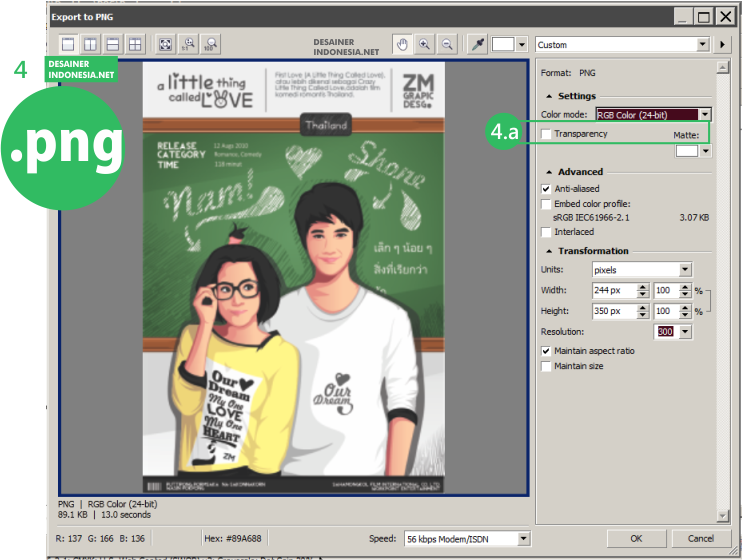The height and width of the screenshot is (560, 742).
Task: Select full preview single-pane layout
Action: tap(68, 44)
